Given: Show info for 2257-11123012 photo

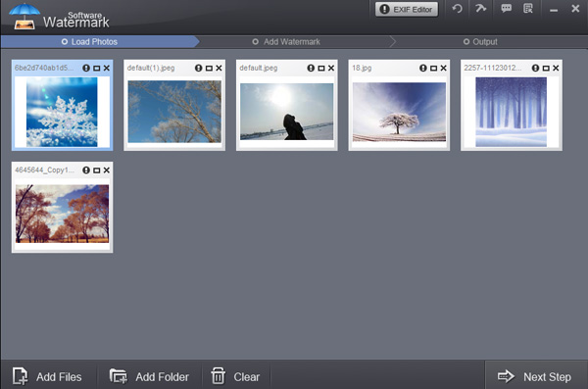Looking at the screenshot, I should click(535, 68).
